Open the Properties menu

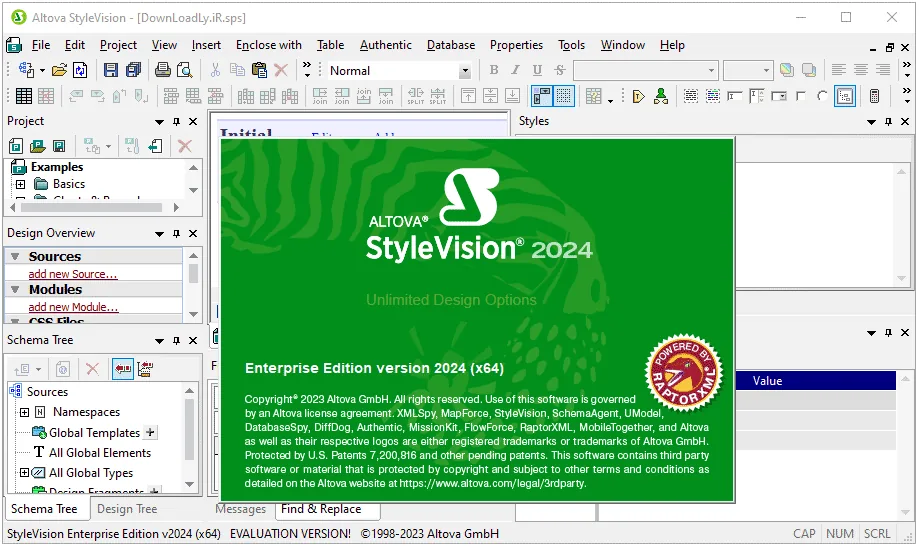coord(516,45)
